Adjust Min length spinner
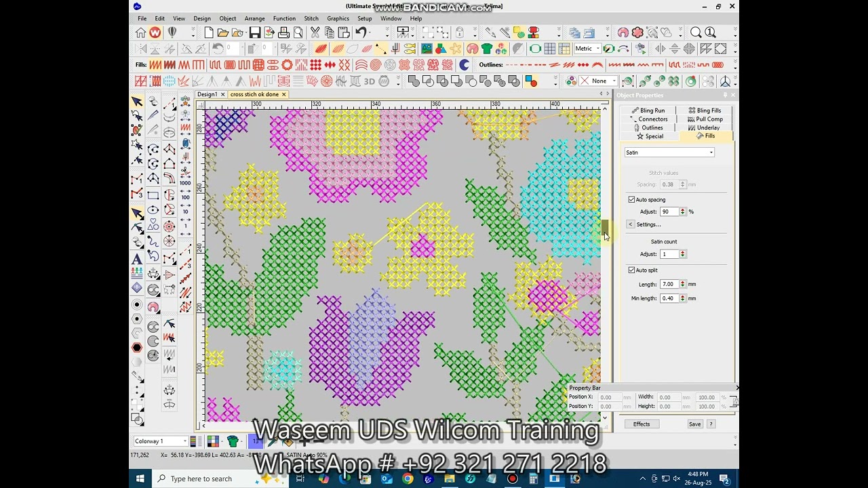The height and width of the screenshot is (488, 868). pyautogui.click(x=683, y=298)
